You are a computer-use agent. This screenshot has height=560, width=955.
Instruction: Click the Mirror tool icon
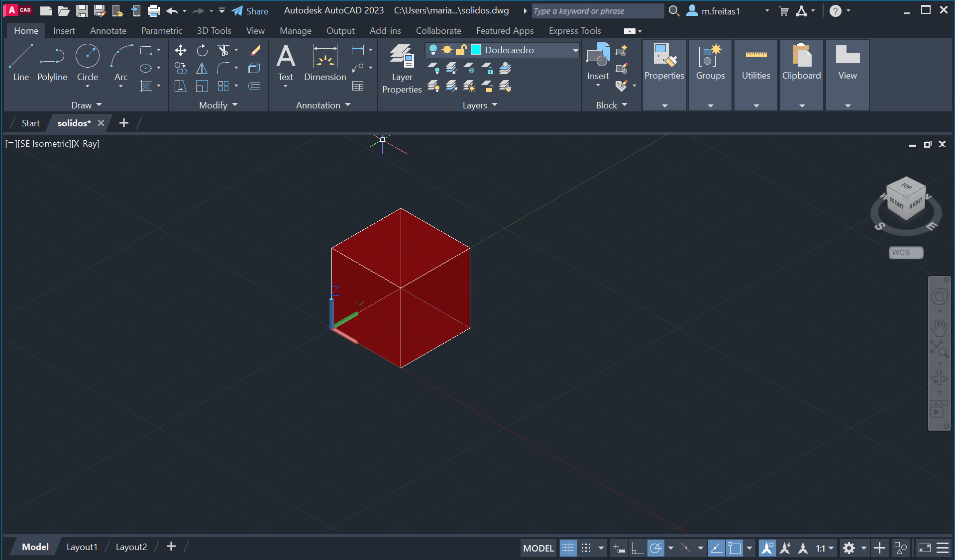[202, 68]
